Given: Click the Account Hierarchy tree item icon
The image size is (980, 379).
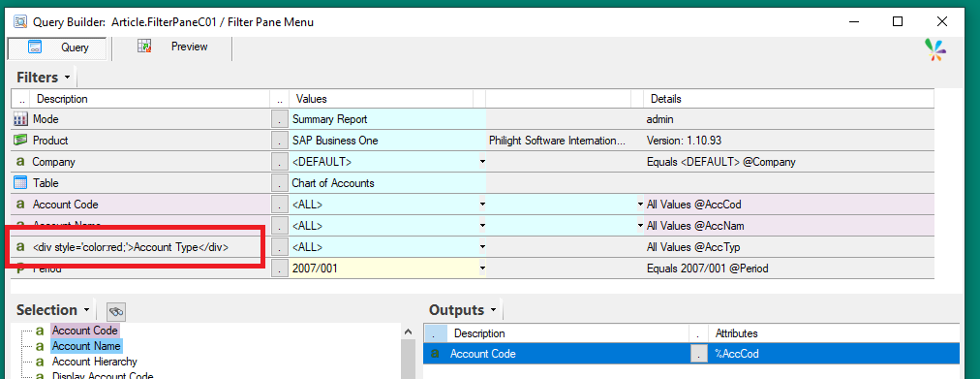Looking at the screenshot, I should 40,363.
